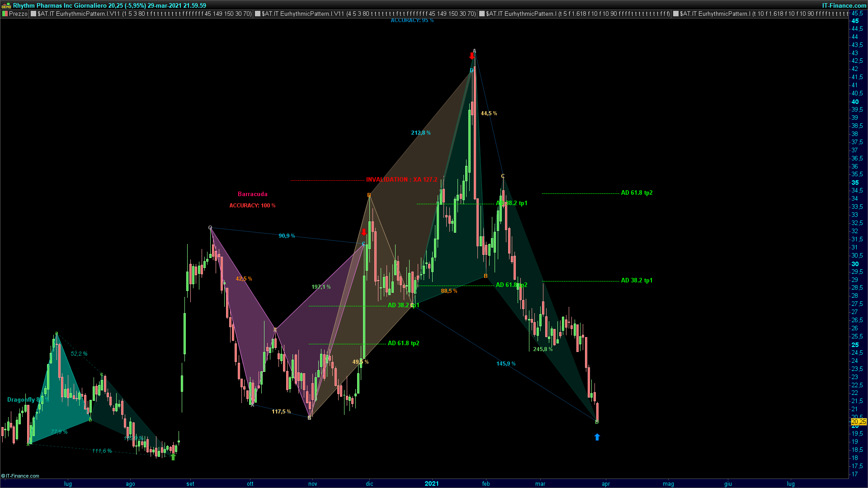Click the DEMO icon in title bar
Viewport: 868px width, 488px height.
click(x=6, y=5)
